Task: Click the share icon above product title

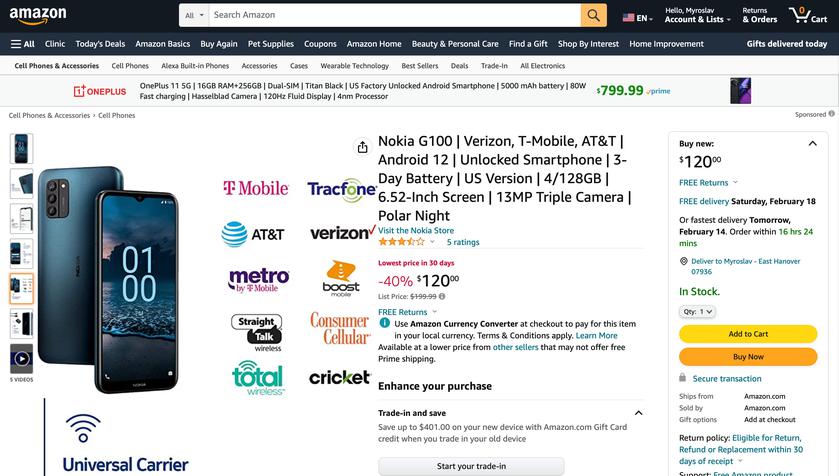Action: [x=362, y=147]
